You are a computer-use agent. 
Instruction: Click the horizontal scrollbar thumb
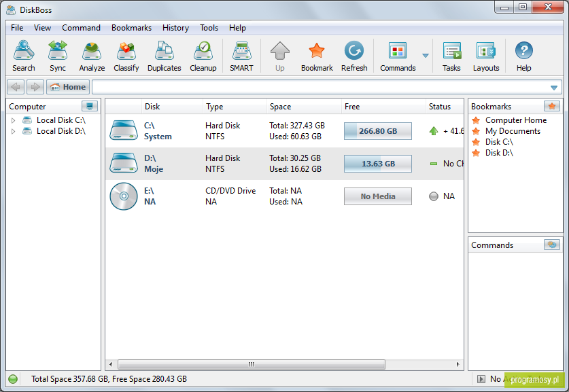[x=252, y=364]
